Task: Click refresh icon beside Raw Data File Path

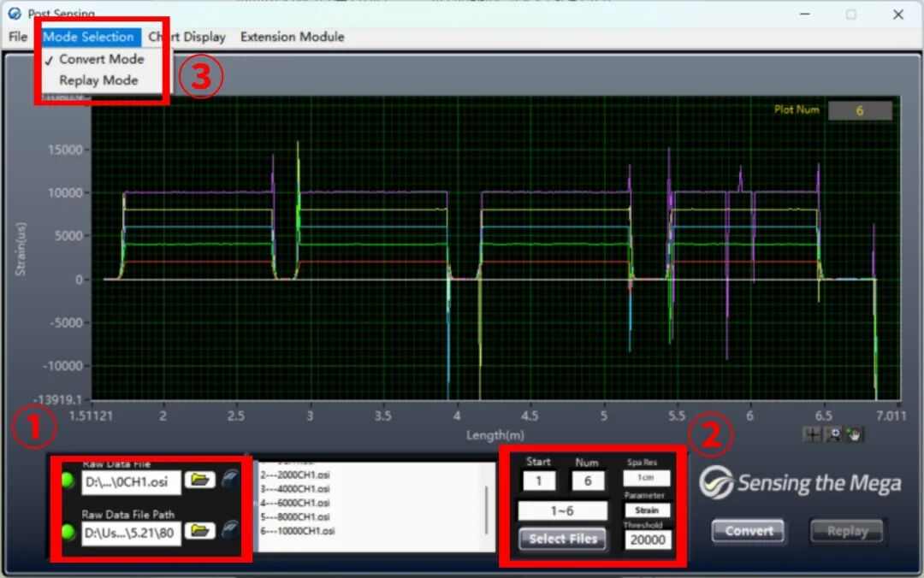Action: pyautogui.click(x=231, y=532)
